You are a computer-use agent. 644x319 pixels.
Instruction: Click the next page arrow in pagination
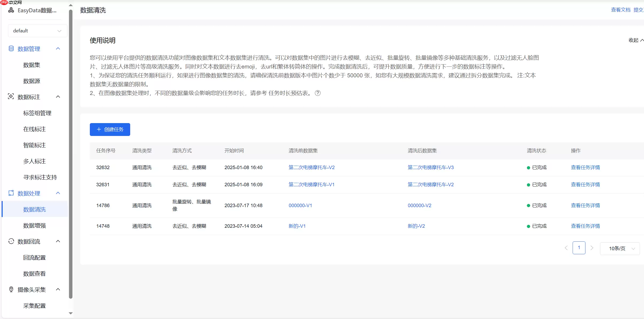[592, 248]
